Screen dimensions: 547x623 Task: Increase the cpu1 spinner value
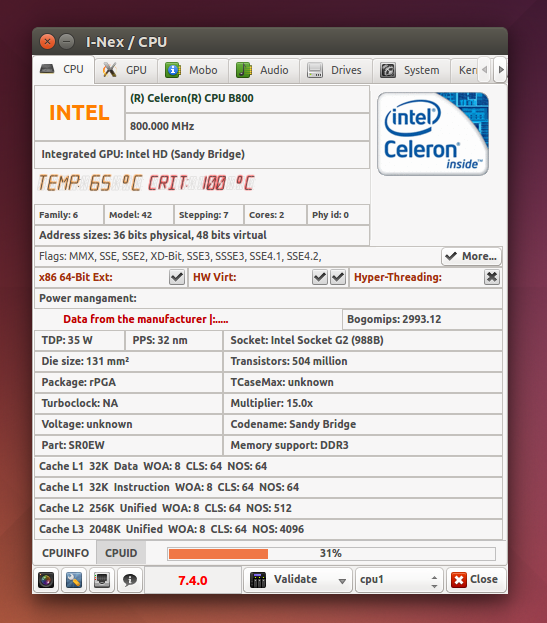pos(434,577)
